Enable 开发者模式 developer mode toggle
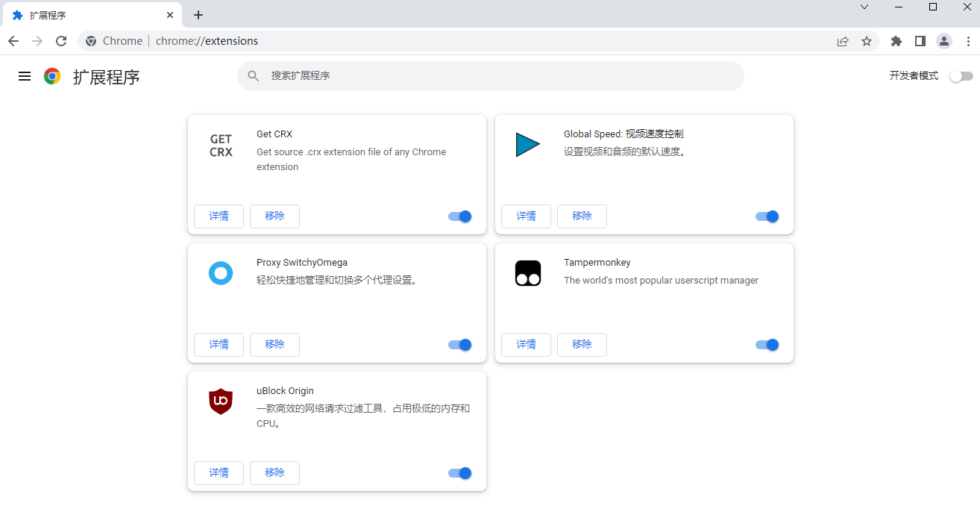Screen dimensions: 980x506 pyautogui.click(x=961, y=76)
